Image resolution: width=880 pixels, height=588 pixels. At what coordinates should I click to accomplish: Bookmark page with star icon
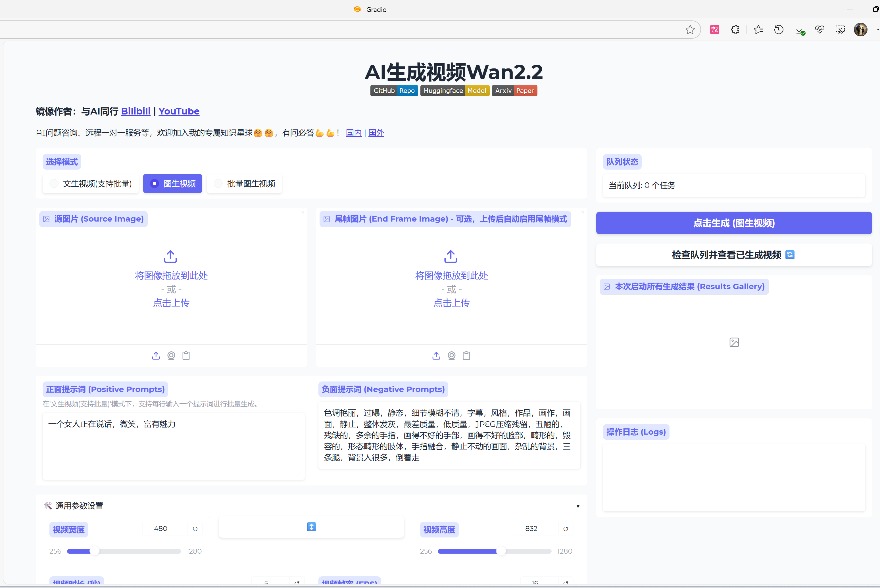690,30
